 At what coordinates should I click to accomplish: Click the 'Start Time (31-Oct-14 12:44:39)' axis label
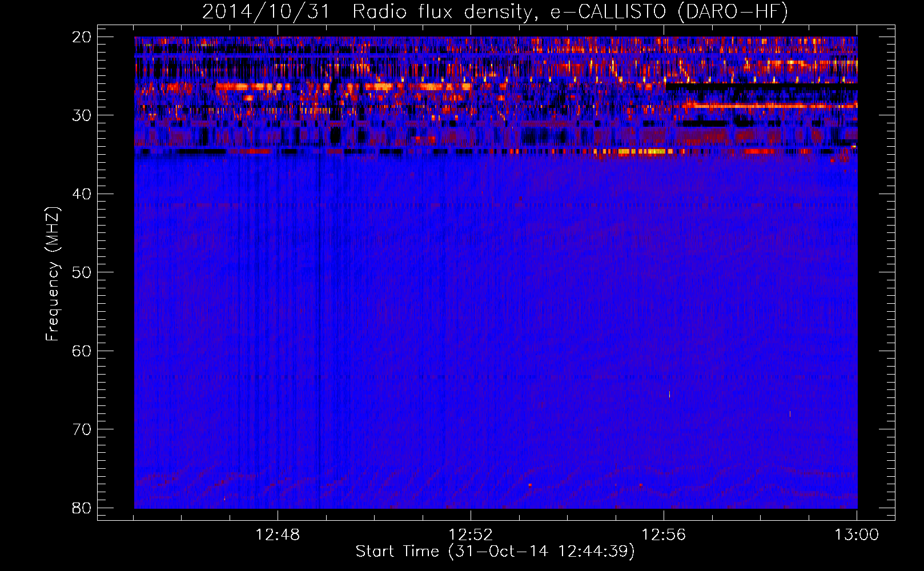pos(495,552)
